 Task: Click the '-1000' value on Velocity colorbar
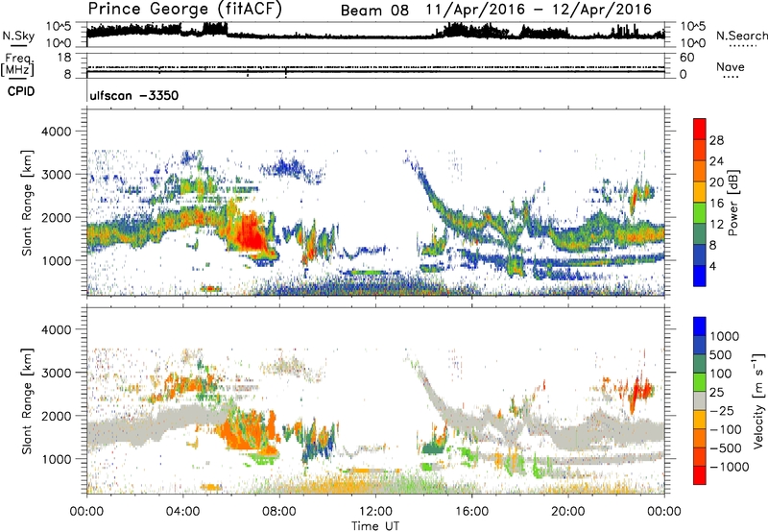point(730,467)
